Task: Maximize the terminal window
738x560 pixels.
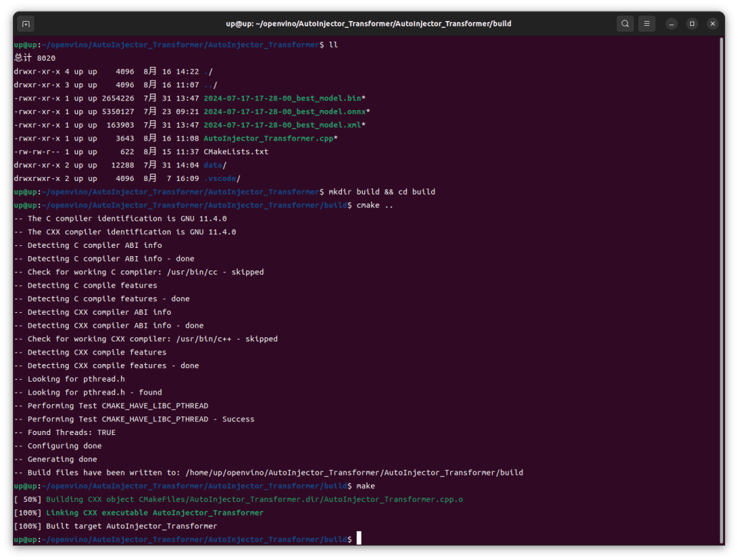Action: pos(692,23)
